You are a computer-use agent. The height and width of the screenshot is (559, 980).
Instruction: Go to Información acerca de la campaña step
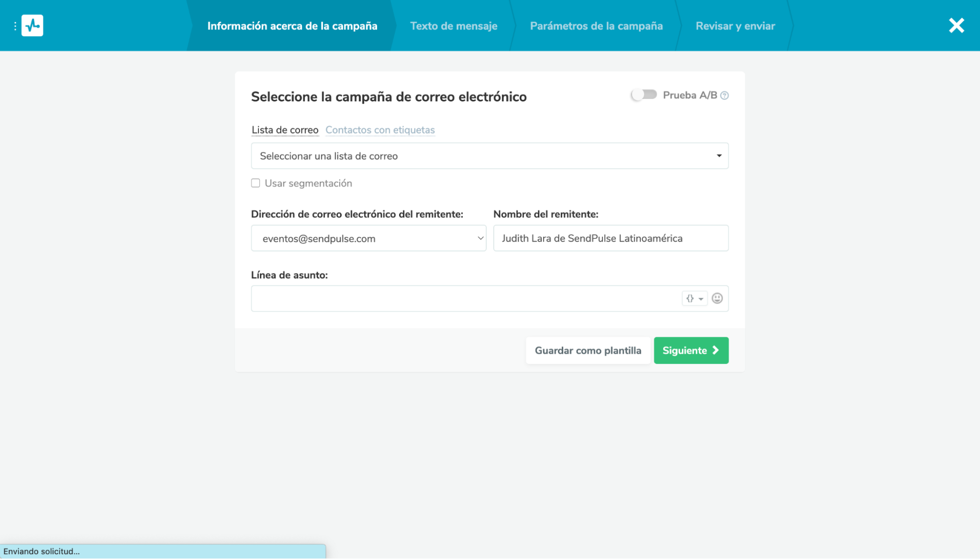[292, 26]
